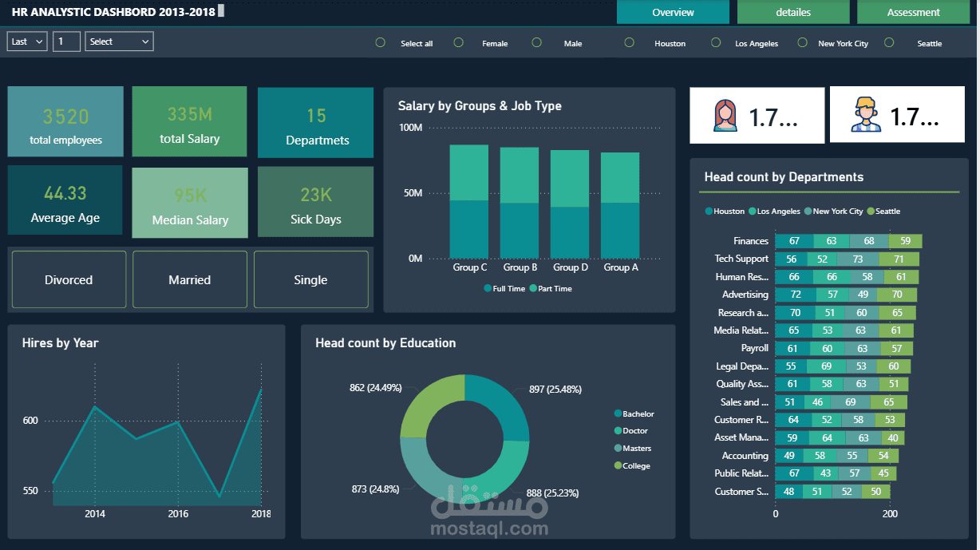
Task: Click the HR ANALYSTIC DASHBORD 2013-2018 title
Action: tap(113, 12)
